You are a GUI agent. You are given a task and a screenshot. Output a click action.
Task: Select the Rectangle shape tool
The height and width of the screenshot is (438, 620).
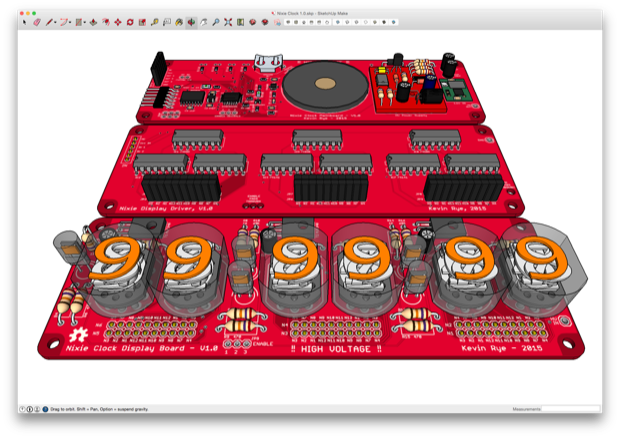pos(79,23)
